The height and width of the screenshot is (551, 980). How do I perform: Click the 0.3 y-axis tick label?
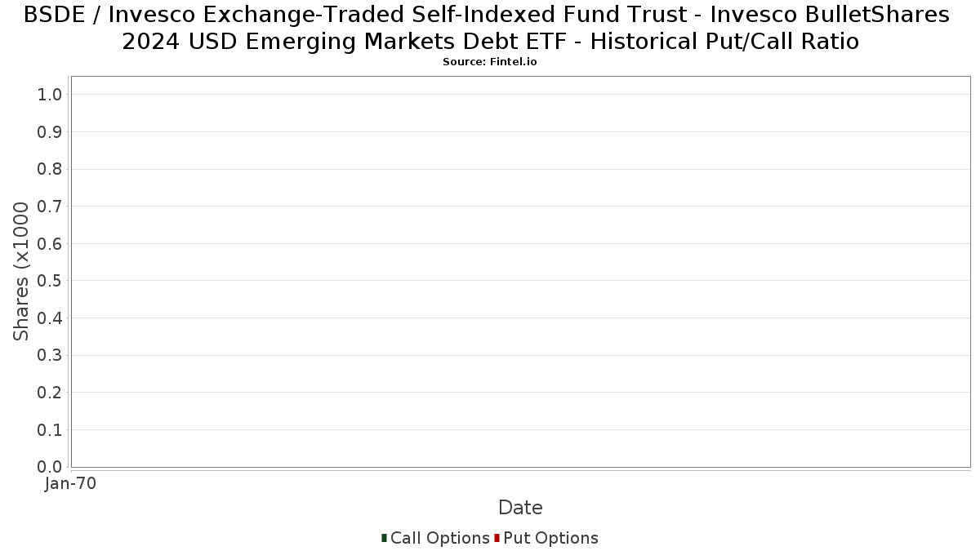(x=50, y=355)
